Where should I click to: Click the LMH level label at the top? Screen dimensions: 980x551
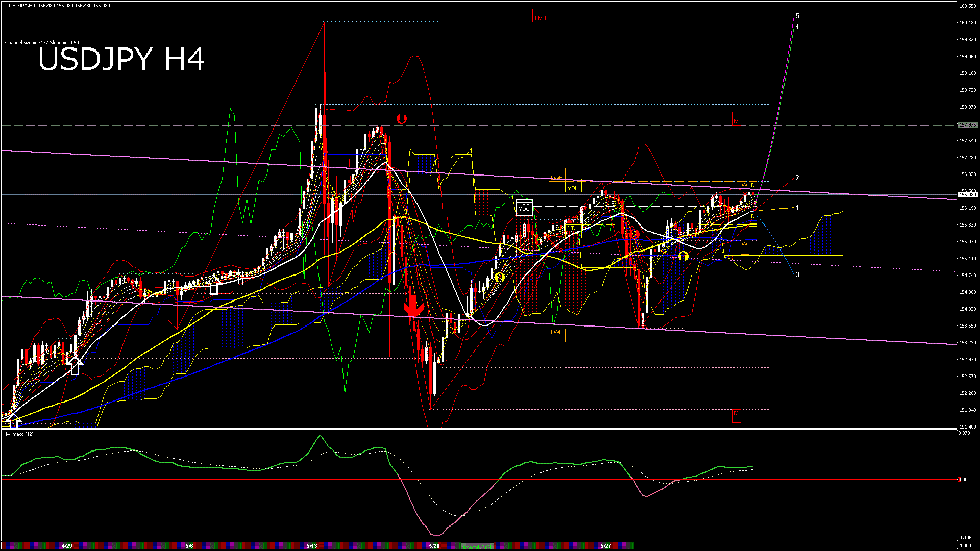(541, 16)
